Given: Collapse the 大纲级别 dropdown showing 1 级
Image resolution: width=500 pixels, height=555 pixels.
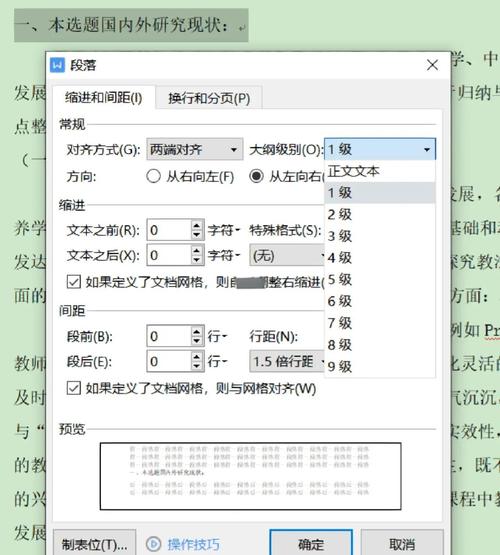Looking at the screenshot, I should pyautogui.click(x=380, y=149).
